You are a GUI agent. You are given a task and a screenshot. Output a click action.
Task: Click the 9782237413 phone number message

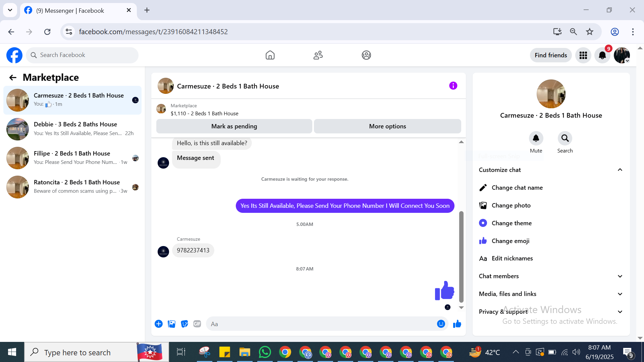(193, 250)
